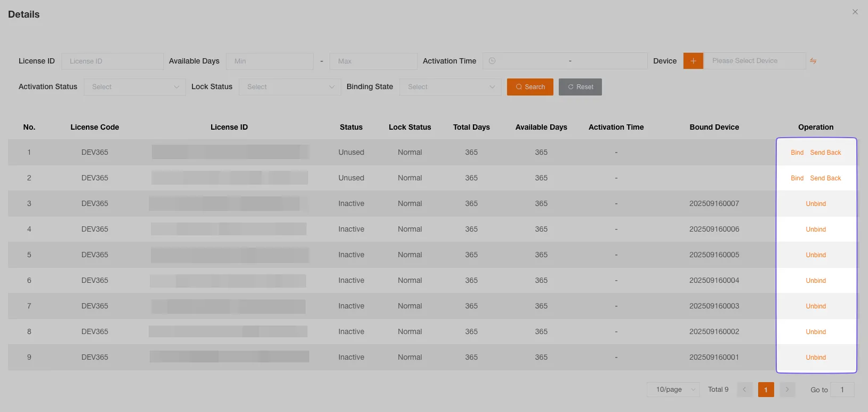Close the Details dialog
Screen dimensions: 868x412
[855, 12]
